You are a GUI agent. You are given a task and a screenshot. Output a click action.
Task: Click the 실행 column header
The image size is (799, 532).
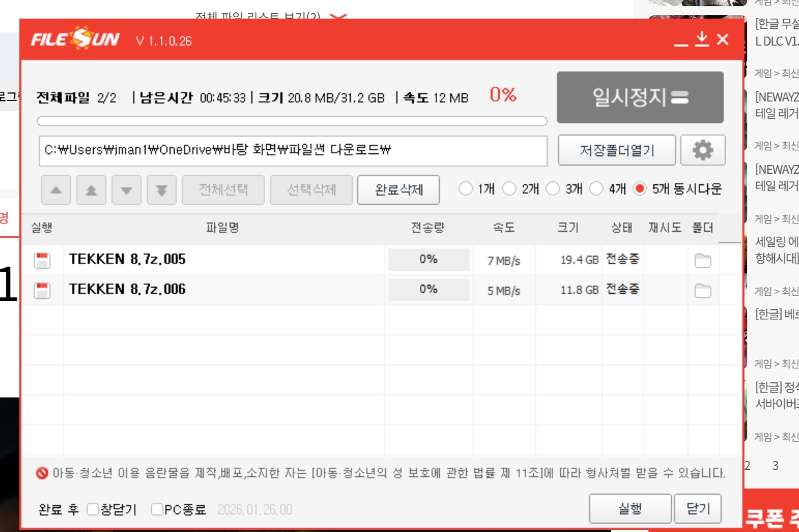[x=42, y=228]
